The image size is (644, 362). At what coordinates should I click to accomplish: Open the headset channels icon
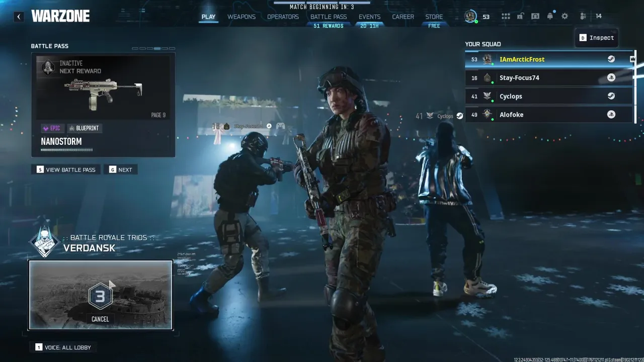click(535, 16)
